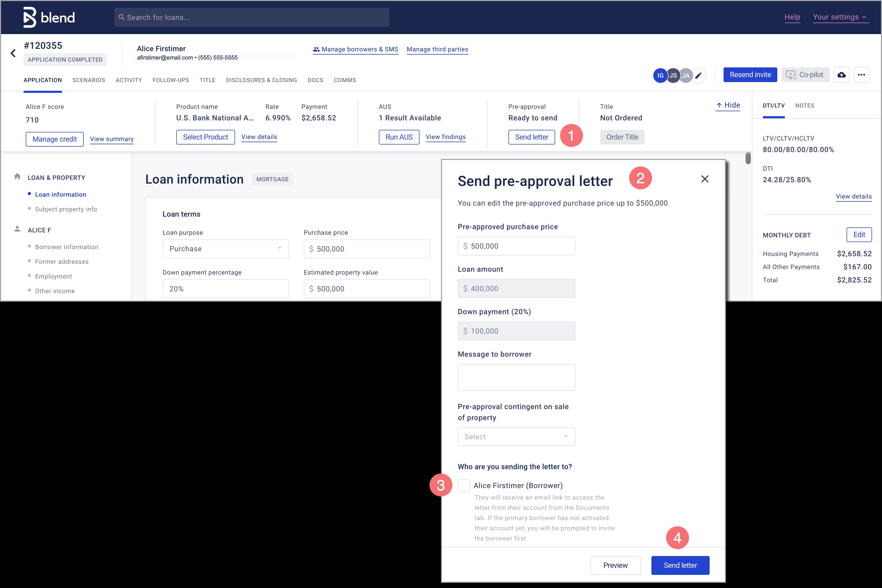Click the cloud upload icon button
The image size is (882, 588).
(x=842, y=75)
